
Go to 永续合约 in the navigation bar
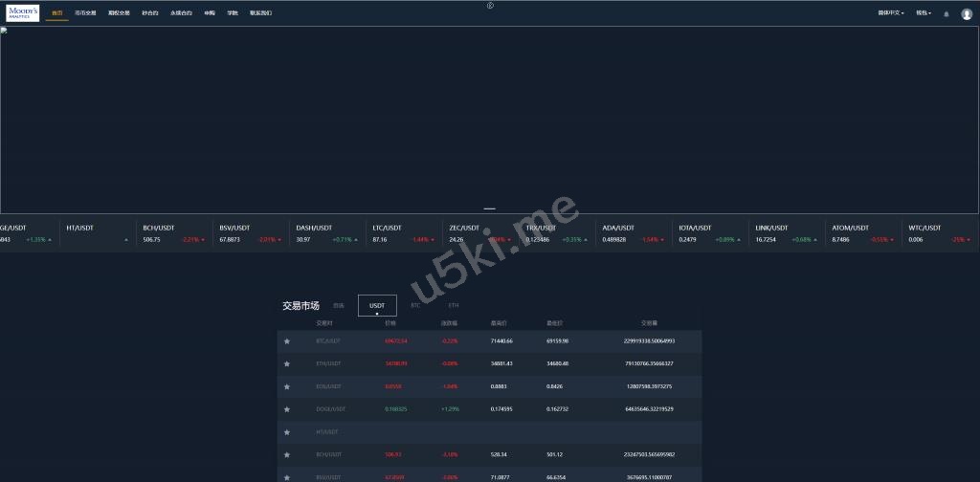[181, 13]
